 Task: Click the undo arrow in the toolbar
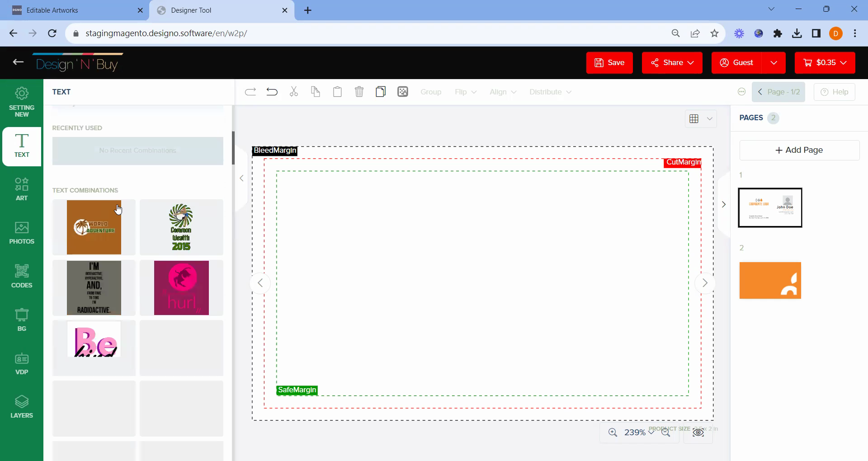click(272, 92)
